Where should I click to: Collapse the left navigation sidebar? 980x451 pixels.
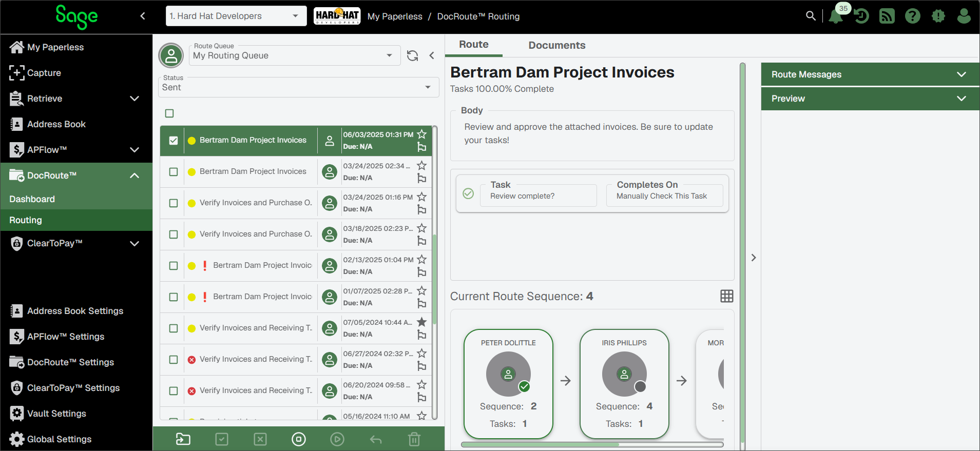click(143, 16)
